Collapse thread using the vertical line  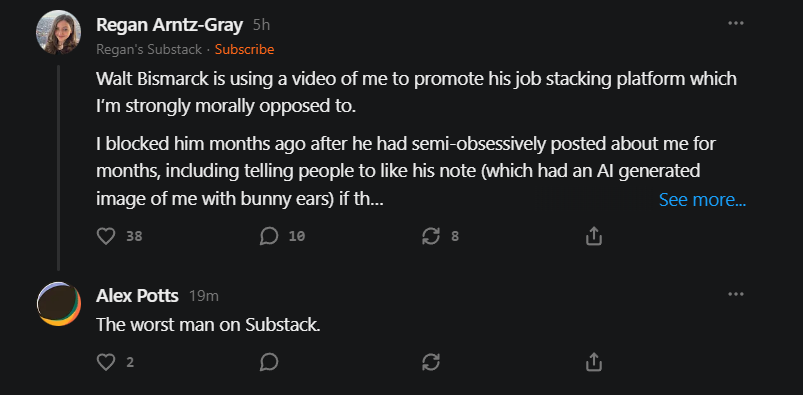click(x=58, y=168)
